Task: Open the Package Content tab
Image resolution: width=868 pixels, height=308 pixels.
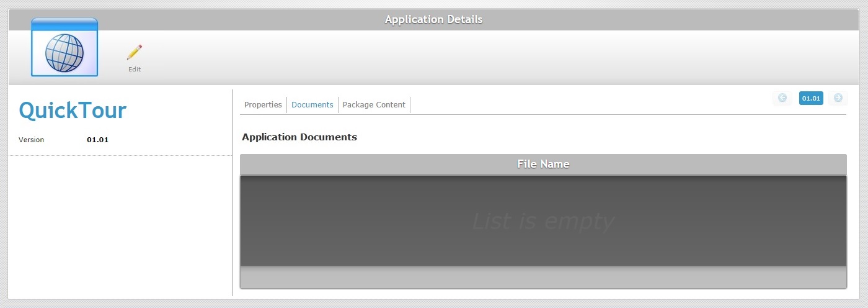Action: pos(374,105)
